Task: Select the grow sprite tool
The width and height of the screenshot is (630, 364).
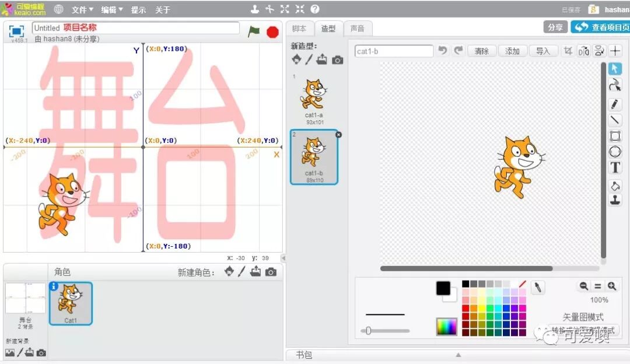Action: [x=285, y=9]
